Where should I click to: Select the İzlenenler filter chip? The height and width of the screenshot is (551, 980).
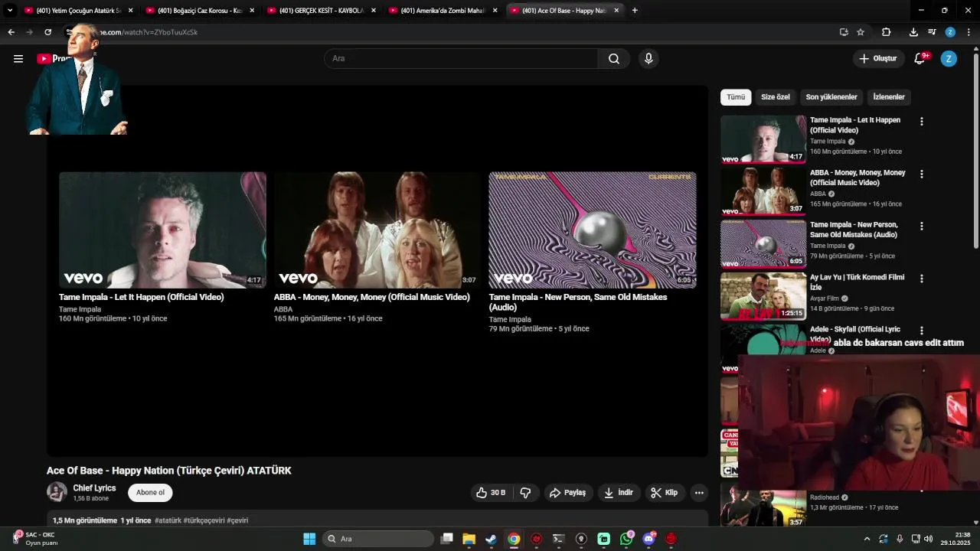coord(889,97)
